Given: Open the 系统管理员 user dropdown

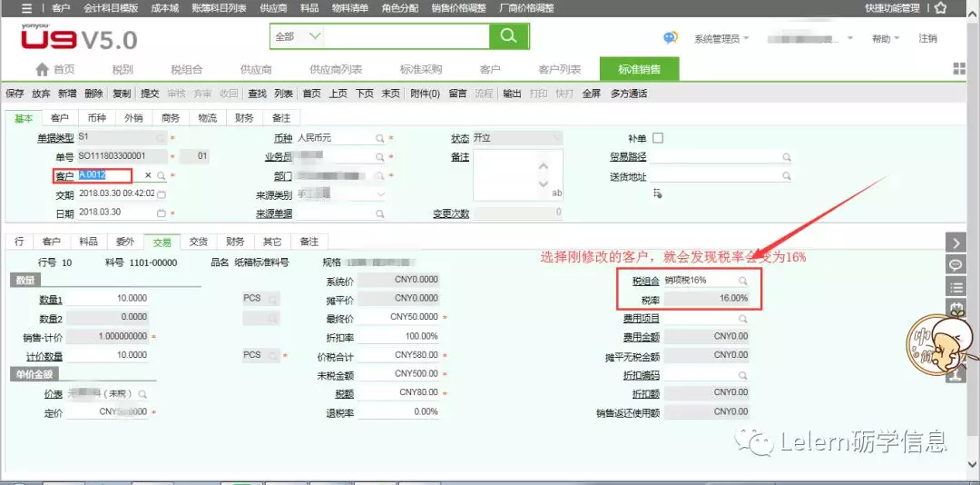Looking at the screenshot, I should coord(721,39).
